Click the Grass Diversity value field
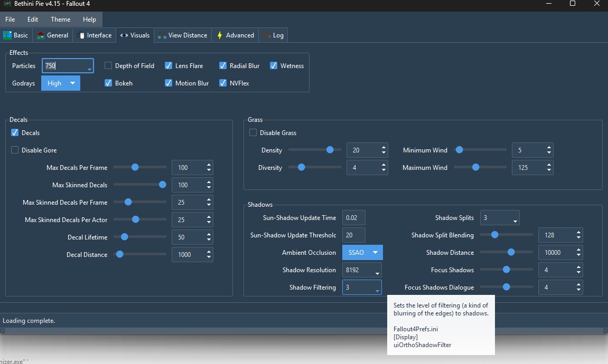Screen dimensions: 608x364 [367, 168]
